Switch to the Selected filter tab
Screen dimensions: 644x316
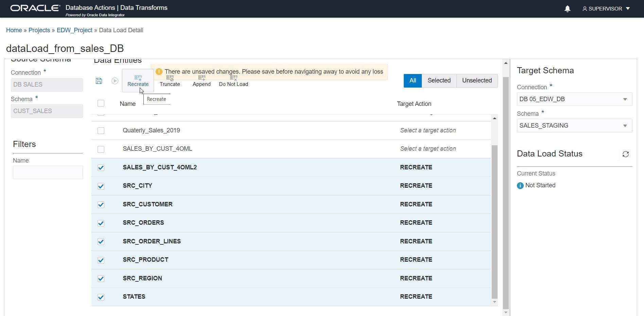pos(439,80)
